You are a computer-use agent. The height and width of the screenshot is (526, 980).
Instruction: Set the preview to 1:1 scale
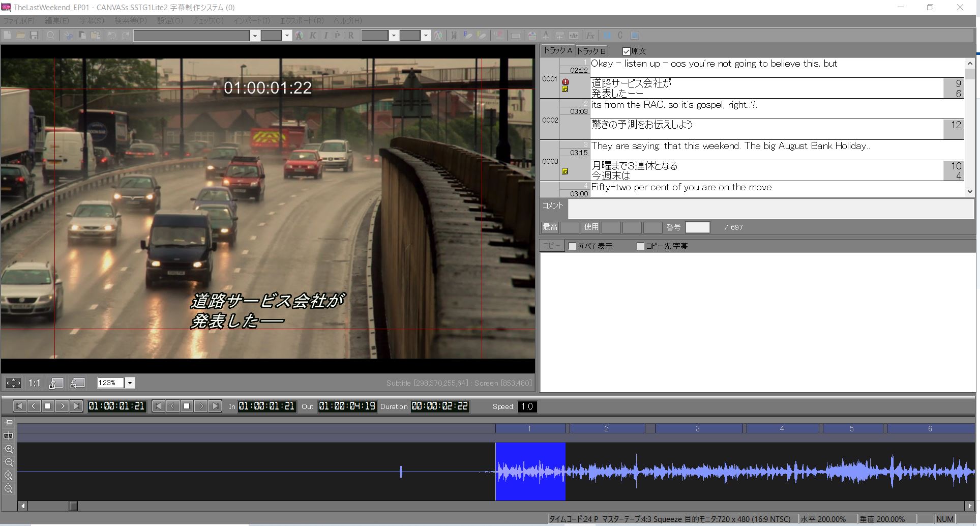point(35,383)
